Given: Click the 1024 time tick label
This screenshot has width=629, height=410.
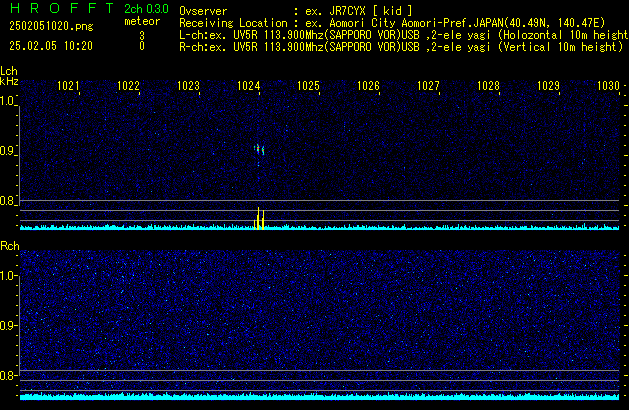Looking at the screenshot, I should coord(248,86).
